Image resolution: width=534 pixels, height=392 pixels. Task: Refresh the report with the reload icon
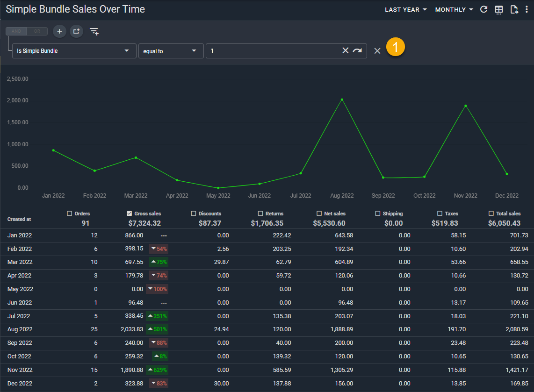tap(484, 9)
